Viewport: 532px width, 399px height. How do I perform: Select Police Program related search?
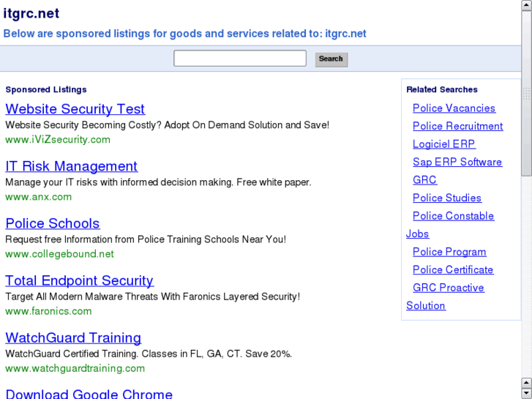click(x=449, y=252)
